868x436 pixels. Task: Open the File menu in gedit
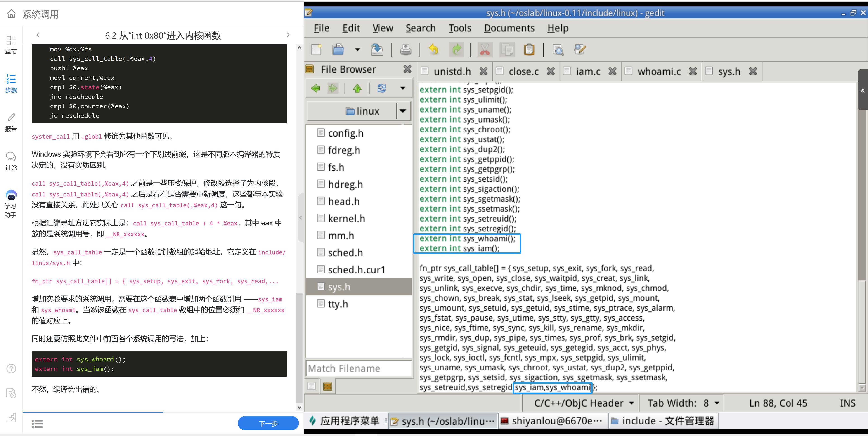coord(322,28)
